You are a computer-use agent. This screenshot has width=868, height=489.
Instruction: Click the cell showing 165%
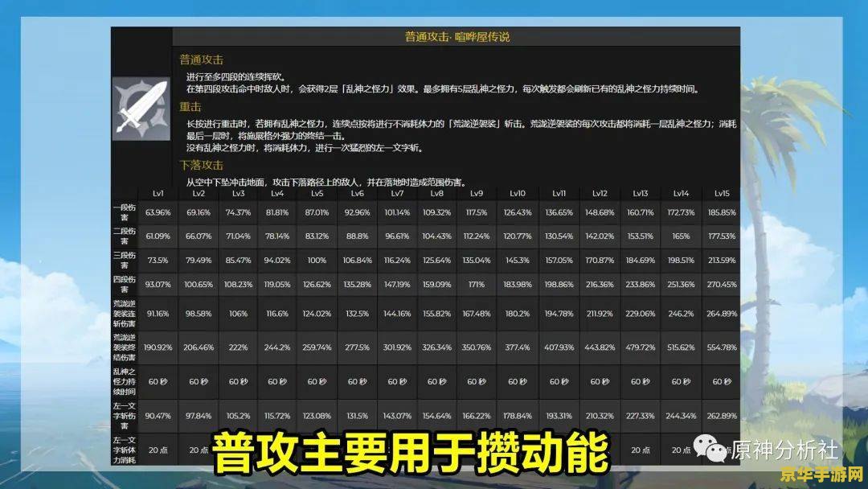click(x=681, y=236)
